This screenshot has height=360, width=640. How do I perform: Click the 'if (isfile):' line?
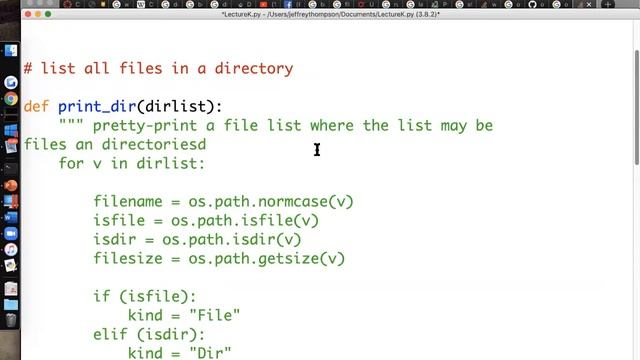[145, 296]
